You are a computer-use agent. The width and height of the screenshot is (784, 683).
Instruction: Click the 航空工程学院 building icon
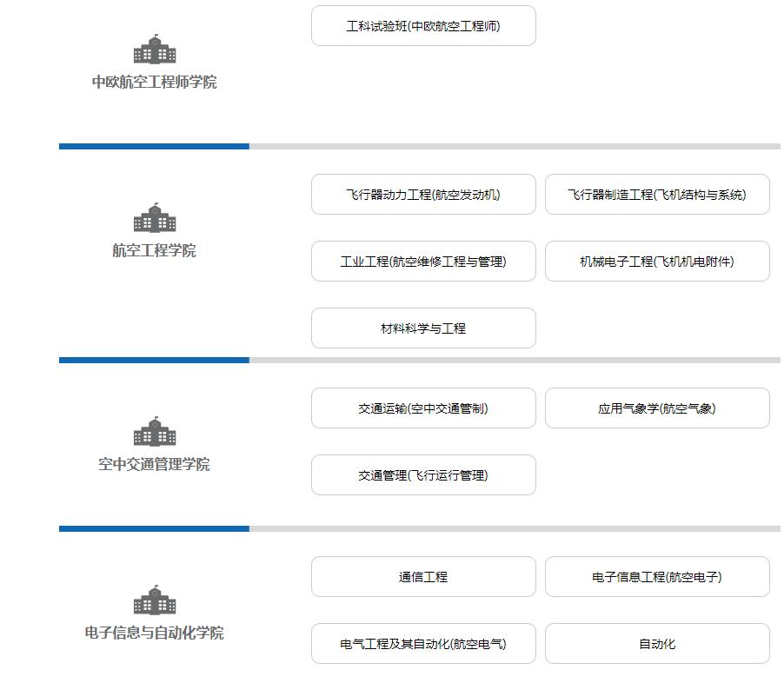(x=155, y=217)
